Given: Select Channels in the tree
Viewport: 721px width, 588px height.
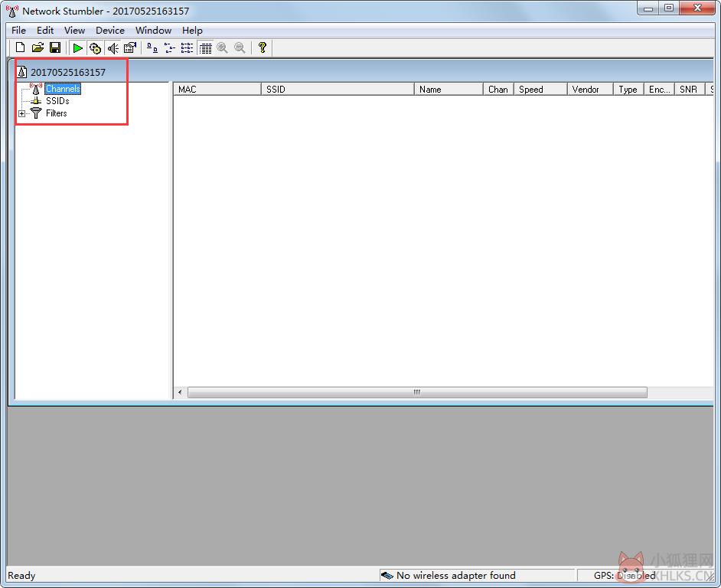Looking at the screenshot, I should click(x=63, y=89).
